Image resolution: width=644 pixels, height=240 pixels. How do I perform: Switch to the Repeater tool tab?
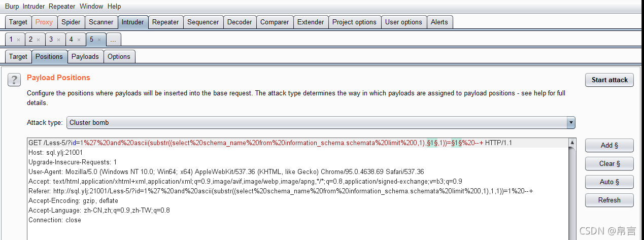pos(165,22)
